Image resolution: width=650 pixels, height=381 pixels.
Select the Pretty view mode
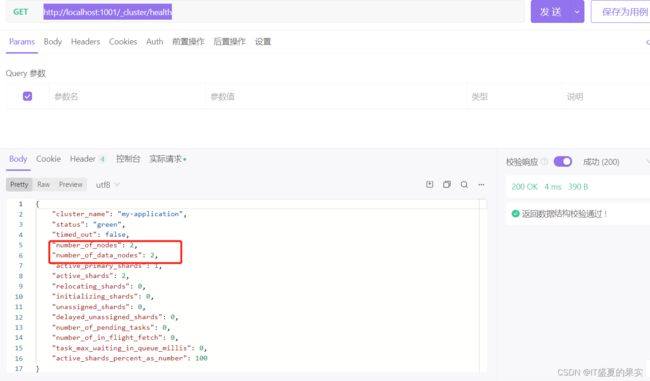19,184
